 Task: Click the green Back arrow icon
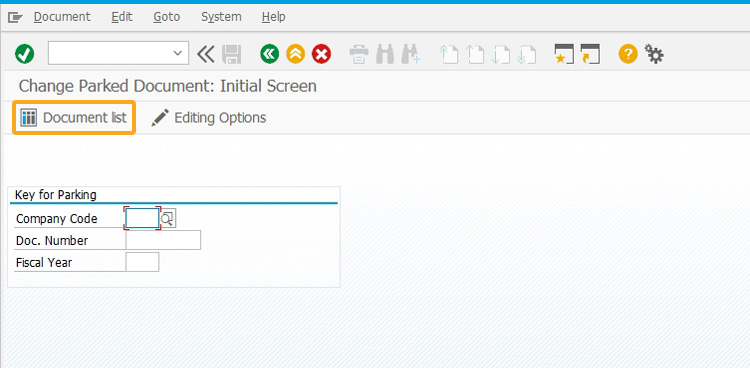tap(270, 54)
